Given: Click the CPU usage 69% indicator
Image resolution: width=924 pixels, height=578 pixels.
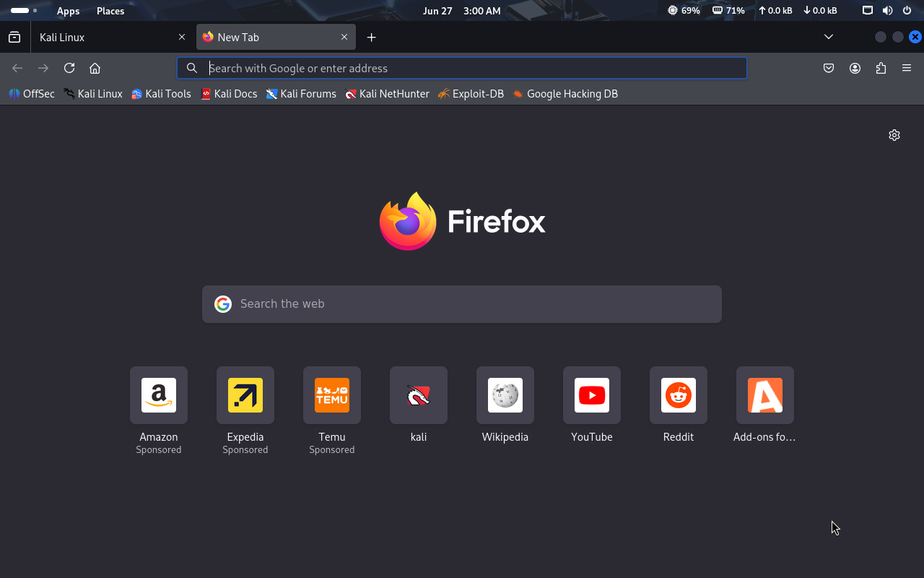Looking at the screenshot, I should tap(684, 11).
